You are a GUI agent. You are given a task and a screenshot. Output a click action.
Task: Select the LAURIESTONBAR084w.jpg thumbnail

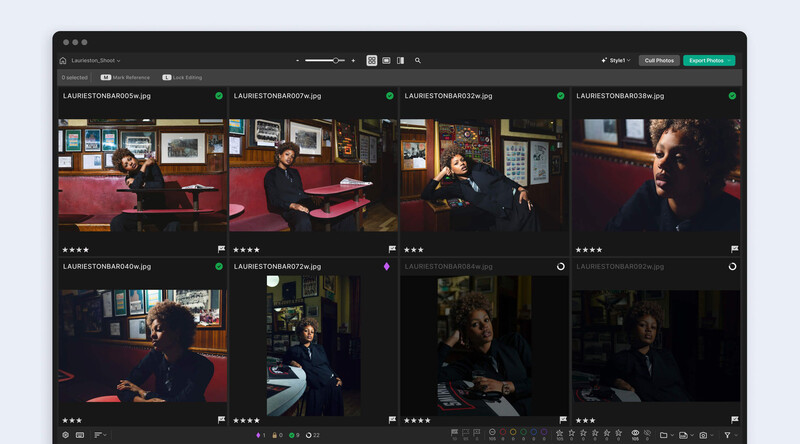[484, 346]
